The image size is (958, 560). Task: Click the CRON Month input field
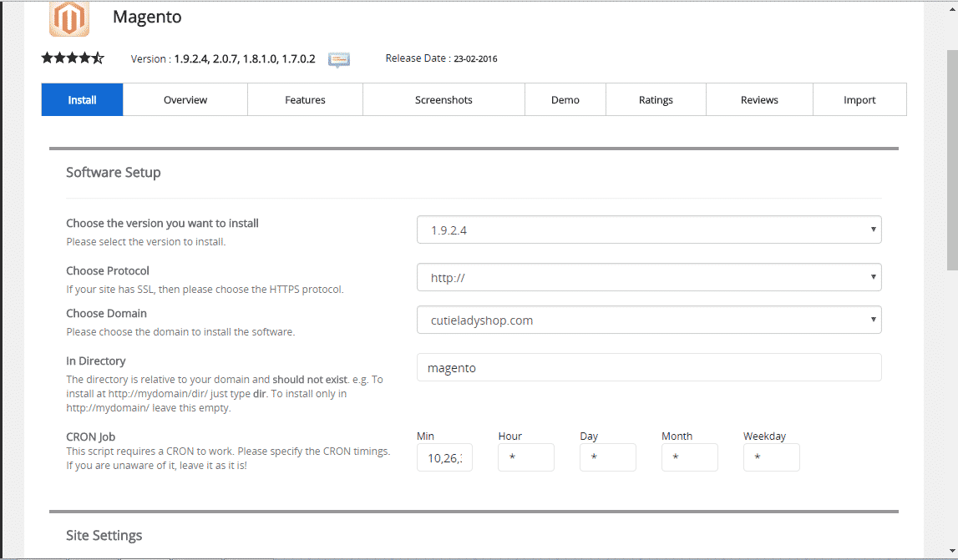pos(689,457)
